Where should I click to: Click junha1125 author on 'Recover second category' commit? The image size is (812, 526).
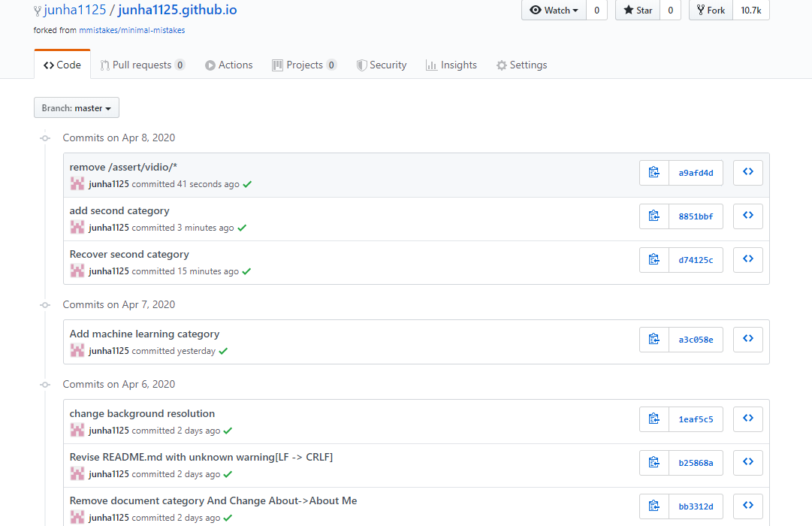click(109, 271)
